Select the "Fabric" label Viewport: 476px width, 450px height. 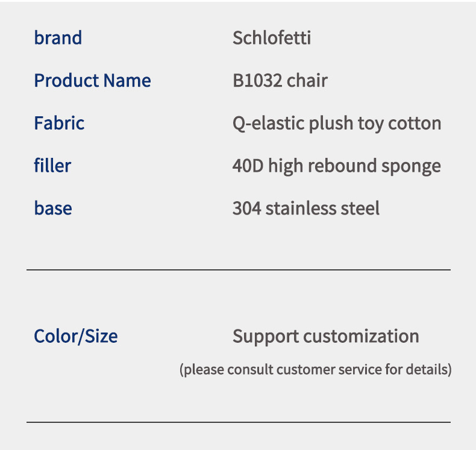coord(59,123)
